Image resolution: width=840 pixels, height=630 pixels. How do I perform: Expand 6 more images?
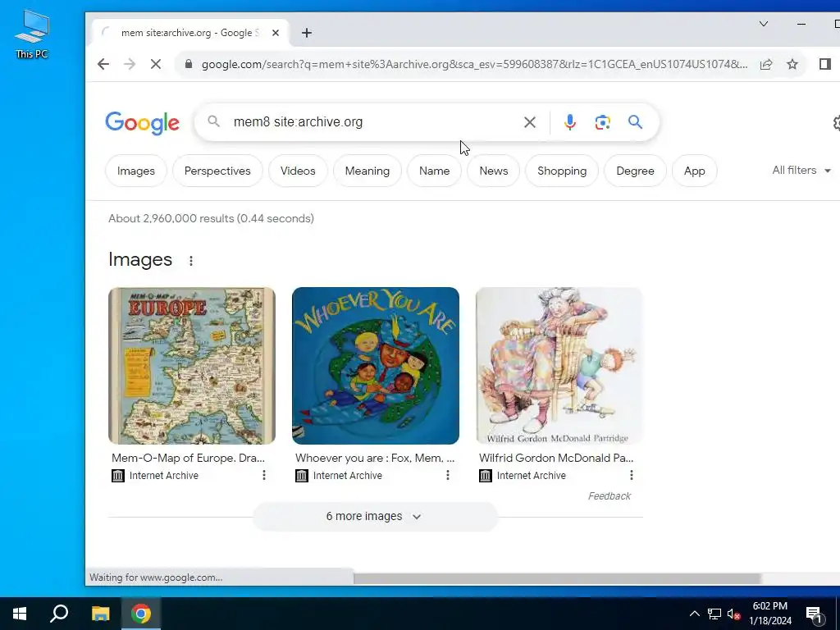[x=375, y=517]
